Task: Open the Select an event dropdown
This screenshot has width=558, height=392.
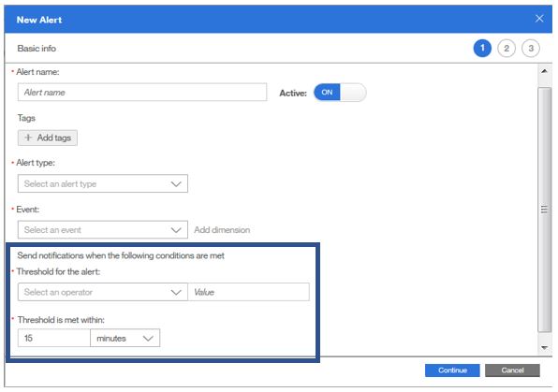Action: click(x=103, y=230)
